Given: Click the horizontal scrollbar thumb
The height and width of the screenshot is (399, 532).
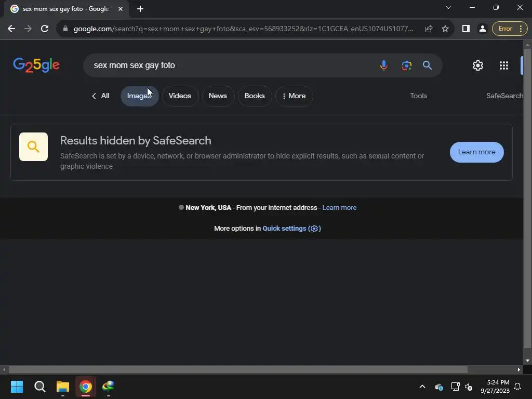Looking at the screenshot, I should 238,369.
